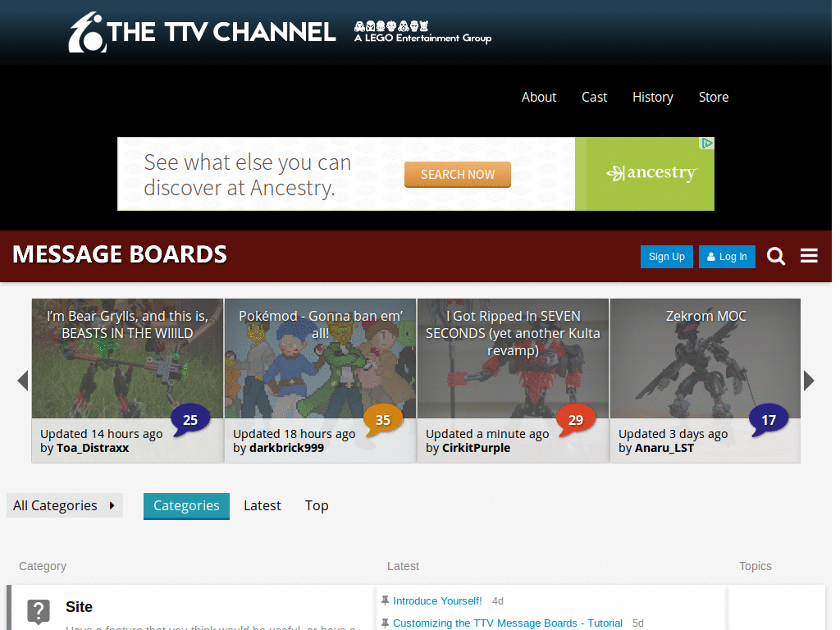Open the Introduce Yourself! topic
840x630 pixels.
[x=437, y=601]
